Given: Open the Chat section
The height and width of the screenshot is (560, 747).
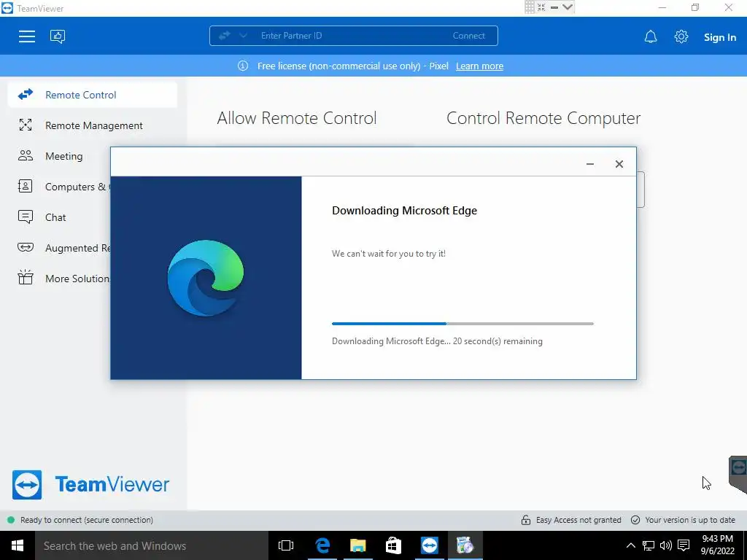Looking at the screenshot, I should click(55, 217).
